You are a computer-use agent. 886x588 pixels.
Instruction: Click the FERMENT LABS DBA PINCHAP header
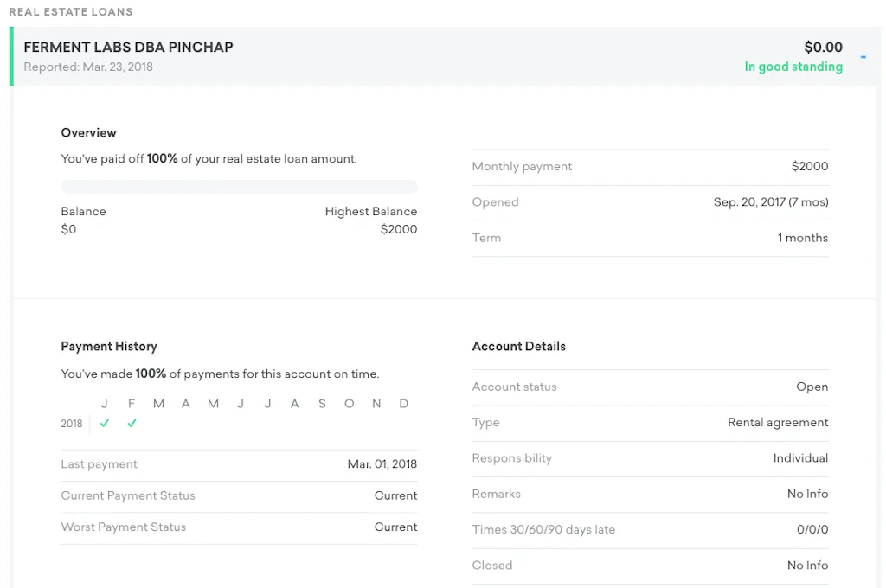pos(128,48)
